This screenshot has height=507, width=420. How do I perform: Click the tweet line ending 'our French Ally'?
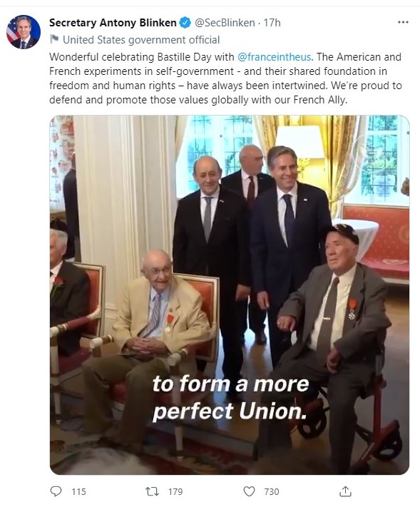pyautogui.click(x=198, y=100)
